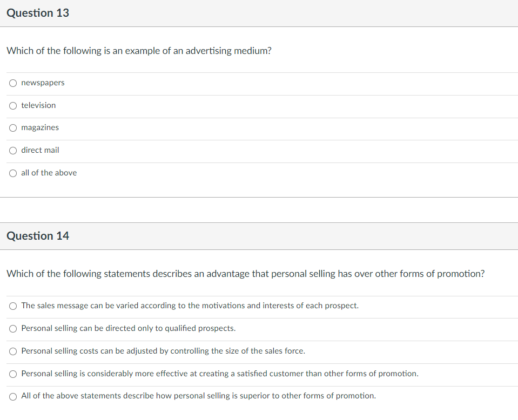518x420 pixels.
Task: Click the advertising medium question text
Action: point(139,51)
